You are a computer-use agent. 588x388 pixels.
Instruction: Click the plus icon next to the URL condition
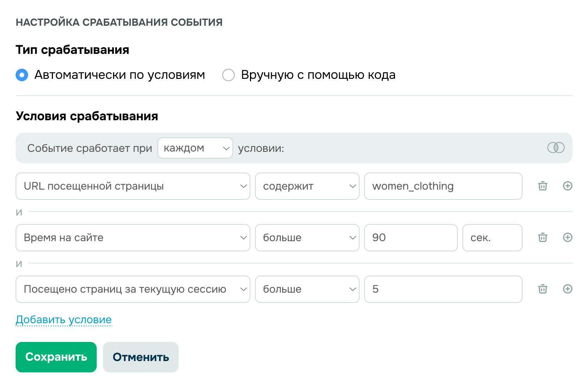[x=568, y=186]
